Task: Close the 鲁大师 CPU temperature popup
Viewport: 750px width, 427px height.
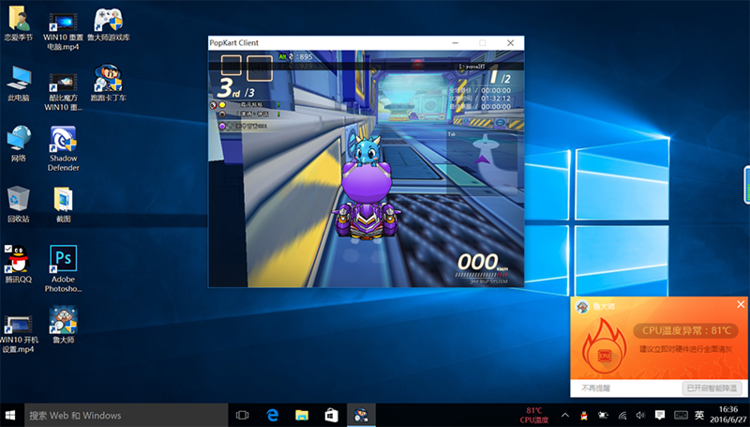Action: 740,305
